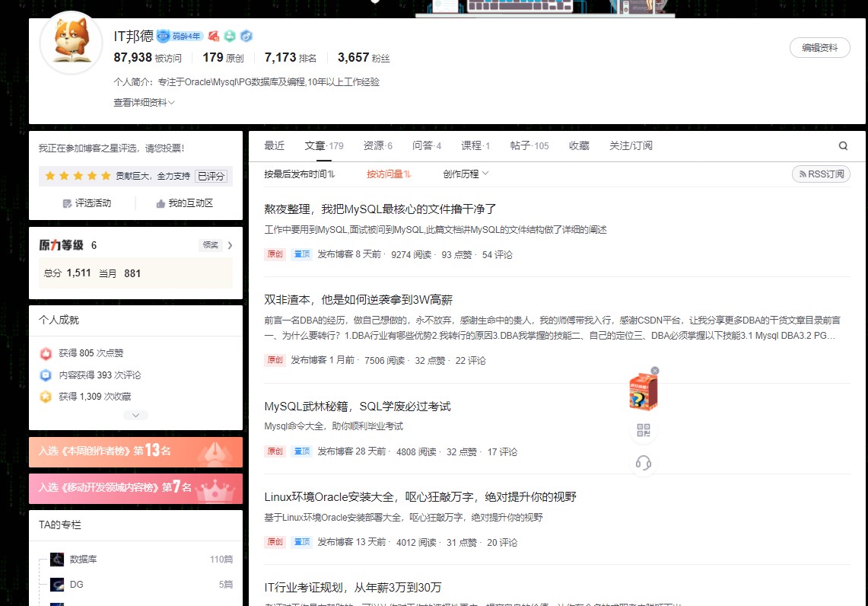This screenshot has width=868, height=606.
Task: Click the 领奖 tag in 原力等级
Action: pyautogui.click(x=211, y=245)
